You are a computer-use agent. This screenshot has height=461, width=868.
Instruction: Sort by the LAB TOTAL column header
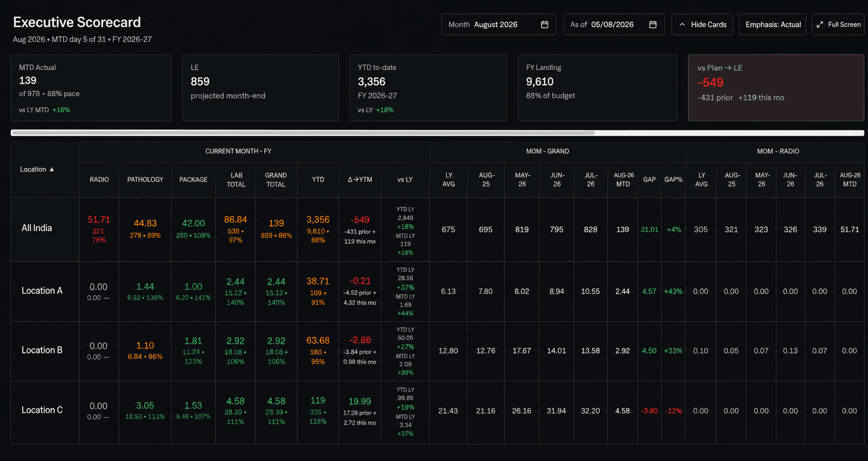click(236, 180)
